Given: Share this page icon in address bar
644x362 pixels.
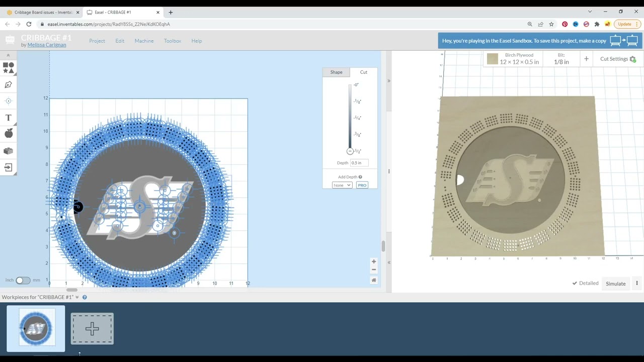Looking at the screenshot, I should point(540,24).
